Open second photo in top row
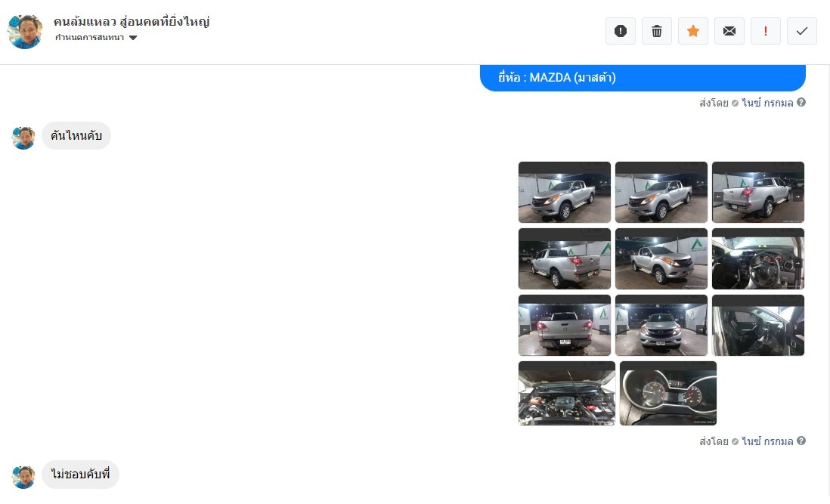This screenshot has height=504, width=830. pyautogui.click(x=661, y=192)
